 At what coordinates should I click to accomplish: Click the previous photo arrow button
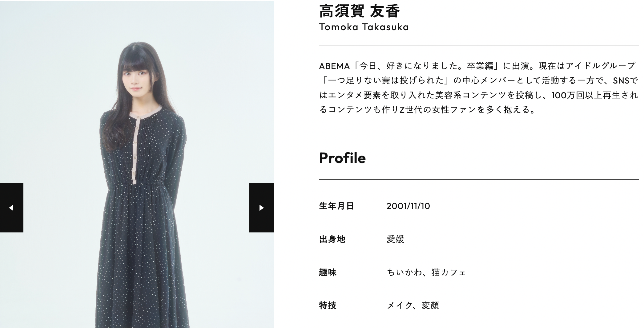11,207
